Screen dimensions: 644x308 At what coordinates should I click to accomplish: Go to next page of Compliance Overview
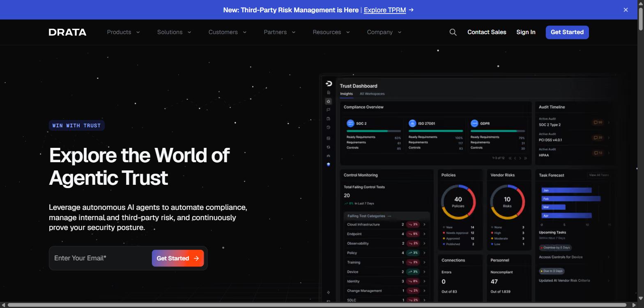pos(520,158)
